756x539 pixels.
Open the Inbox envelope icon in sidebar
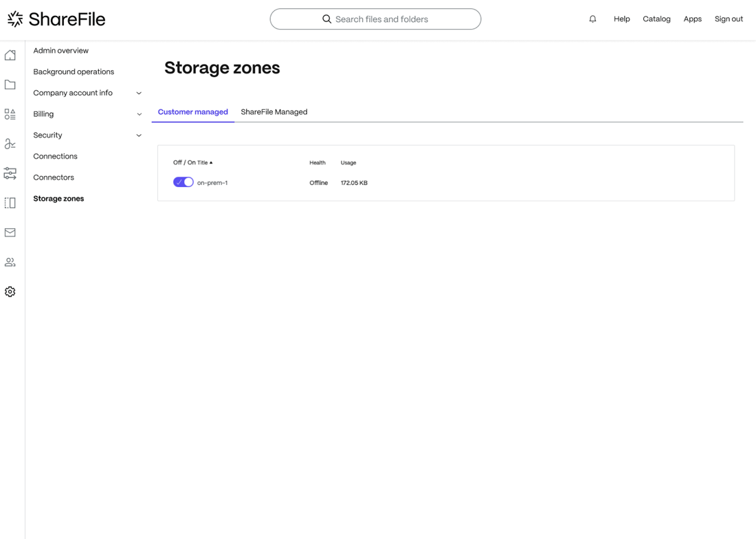(x=10, y=232)
